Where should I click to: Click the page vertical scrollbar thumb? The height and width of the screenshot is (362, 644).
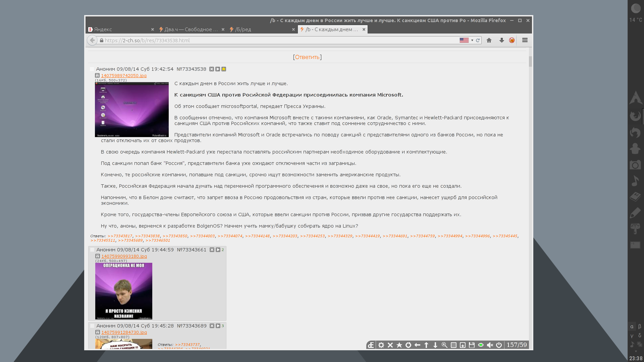click(x=530, y=61)
